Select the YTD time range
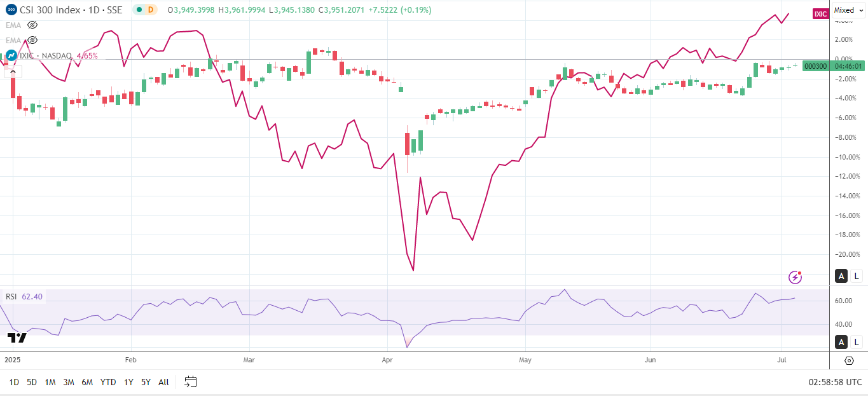868x396 pixels. [108, 382]
